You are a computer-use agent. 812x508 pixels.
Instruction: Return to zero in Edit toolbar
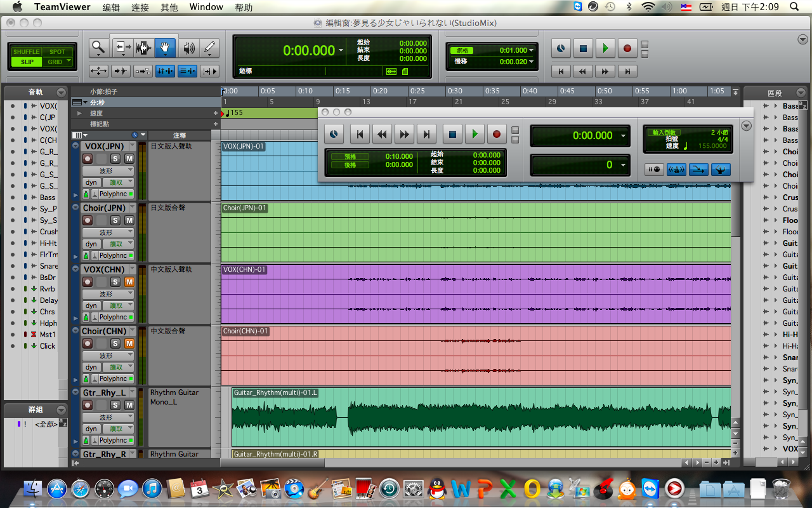(561, 71)
